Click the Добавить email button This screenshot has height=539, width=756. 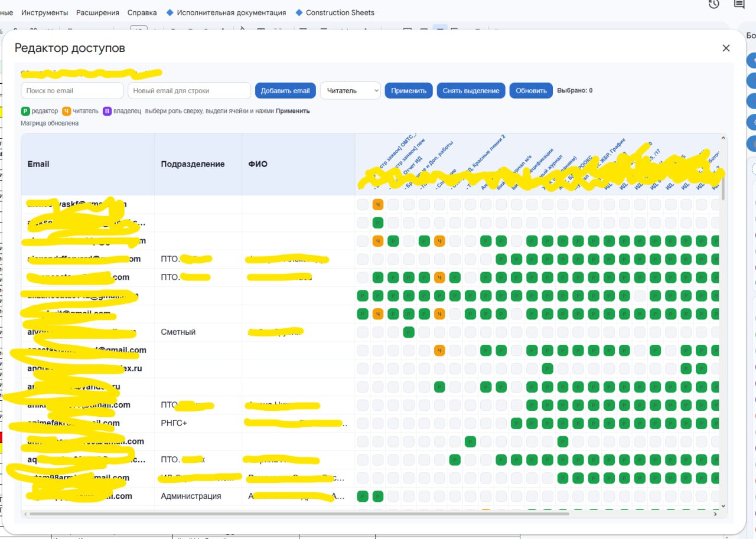pyautogui.click(x=285, y=90)
